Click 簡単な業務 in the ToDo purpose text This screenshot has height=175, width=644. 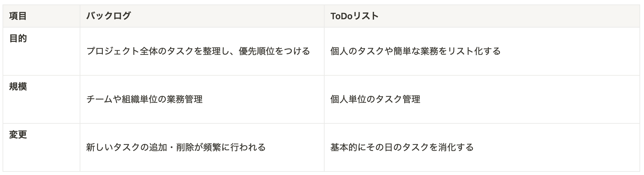pos(416,51)
